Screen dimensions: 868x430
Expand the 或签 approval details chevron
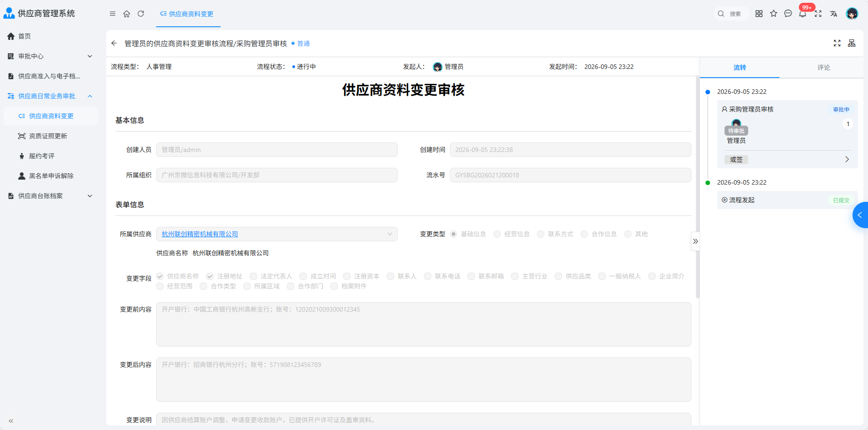(x=847, y=159)
